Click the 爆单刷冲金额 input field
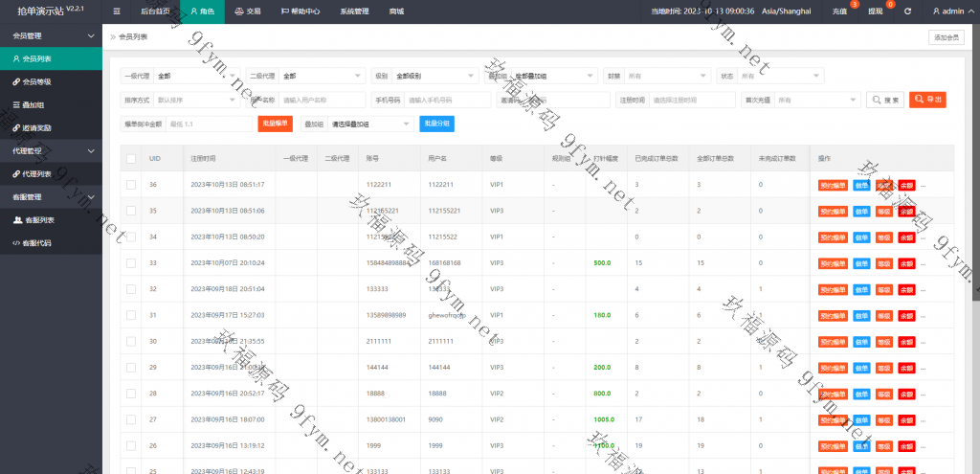 coord(209,124)
